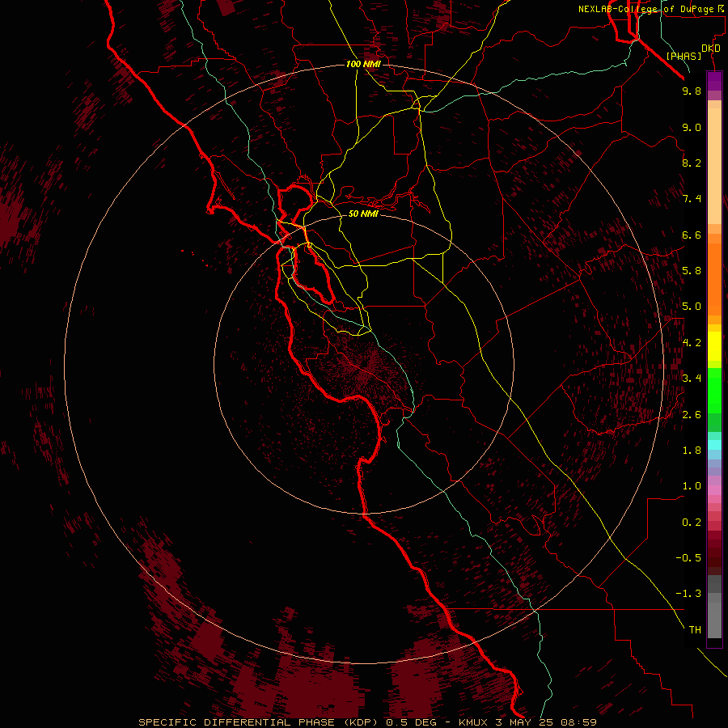This screenshot has width=728, height=728.
Task: Click the 1.8 scale value
Action: [692, 451]
